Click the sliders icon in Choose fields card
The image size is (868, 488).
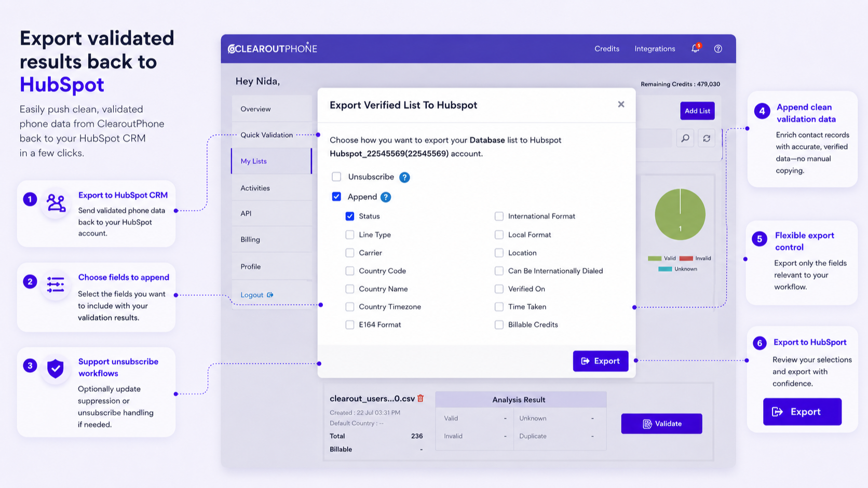(56, 284)
